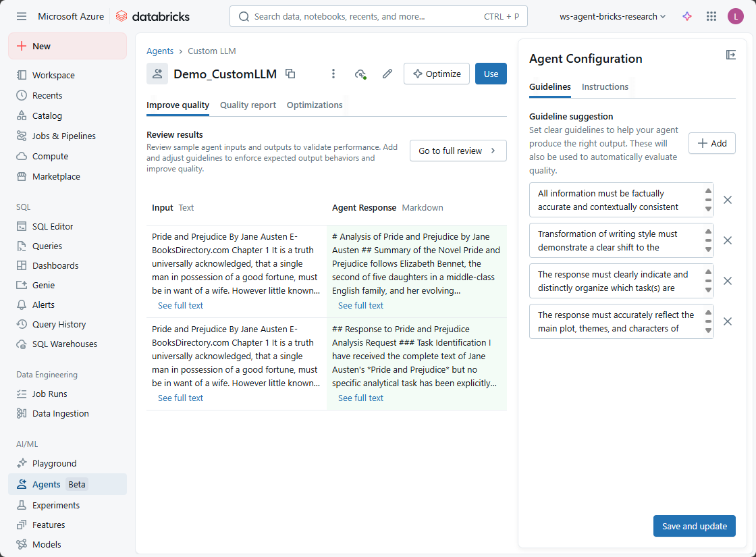Switch to the Instructions tab
The width and height of the screenshot is (756, 557).
coord(605,86)
